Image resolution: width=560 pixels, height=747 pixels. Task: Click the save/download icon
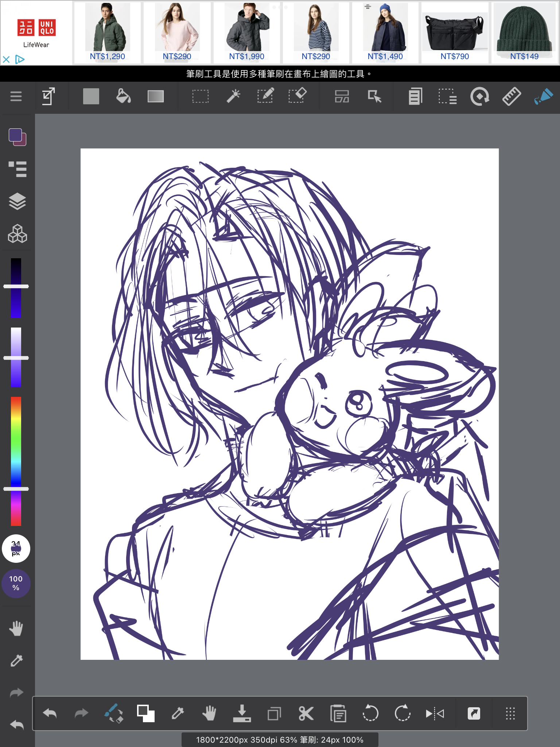click(x=242, y=713)
